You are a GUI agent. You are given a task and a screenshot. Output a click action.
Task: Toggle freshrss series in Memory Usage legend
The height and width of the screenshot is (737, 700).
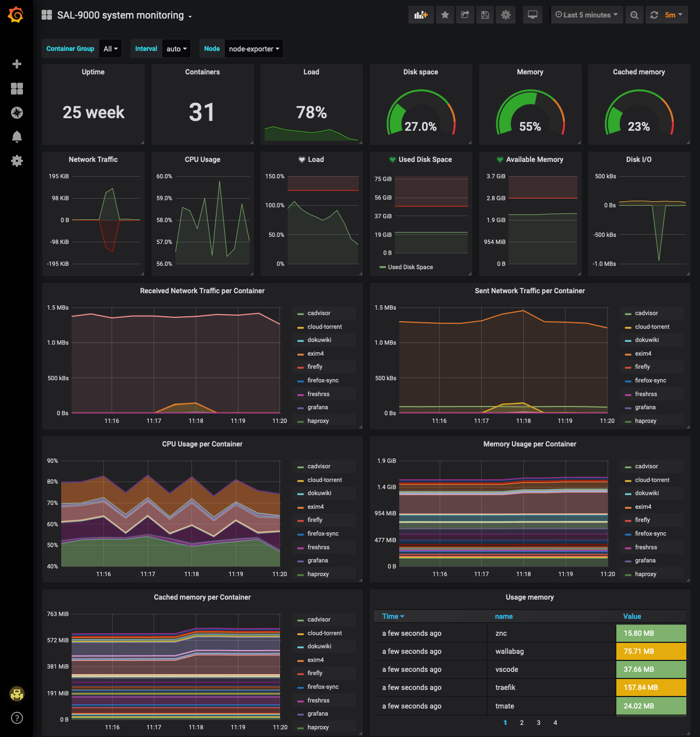[x=646, y=548]
